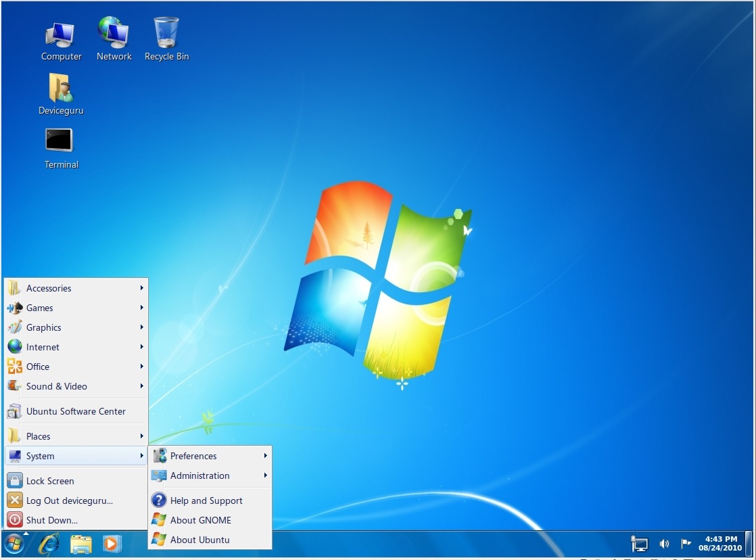Click the Administration submenu icon
This screenshot has height=560, width=756.
[x=159, y=475]
